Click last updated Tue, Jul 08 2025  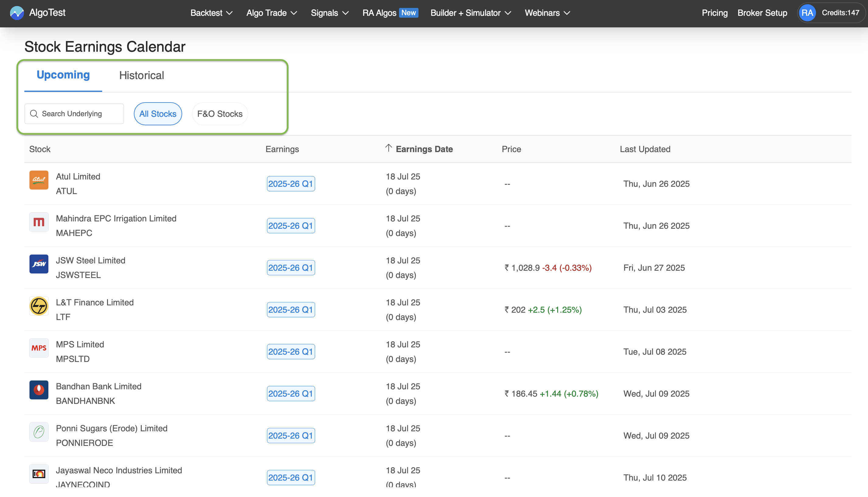point(655,352)
